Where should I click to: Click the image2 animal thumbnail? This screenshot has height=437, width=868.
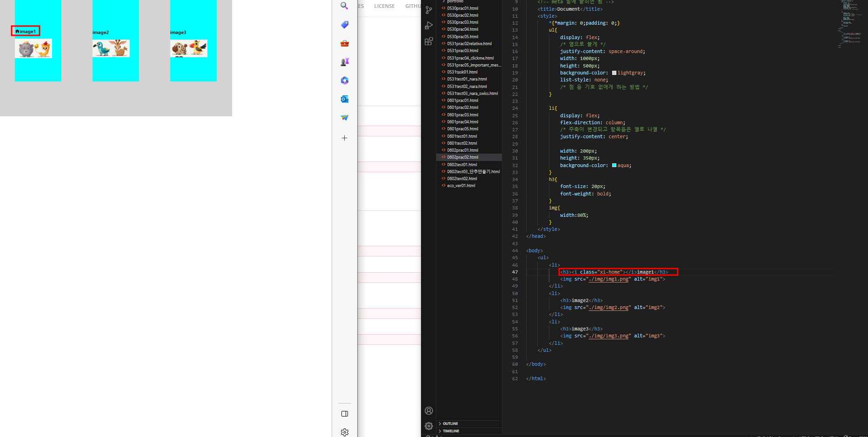111,48
